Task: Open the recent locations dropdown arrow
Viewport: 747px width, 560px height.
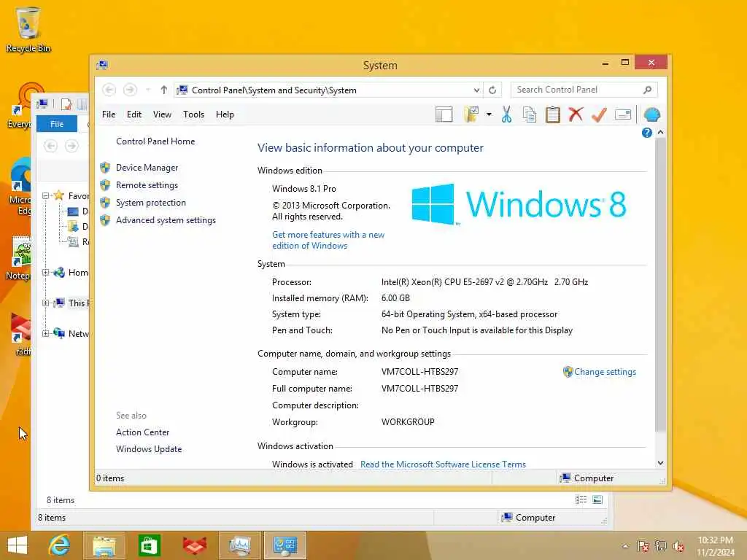Action: pyautogui.click(x=148, y=90)
